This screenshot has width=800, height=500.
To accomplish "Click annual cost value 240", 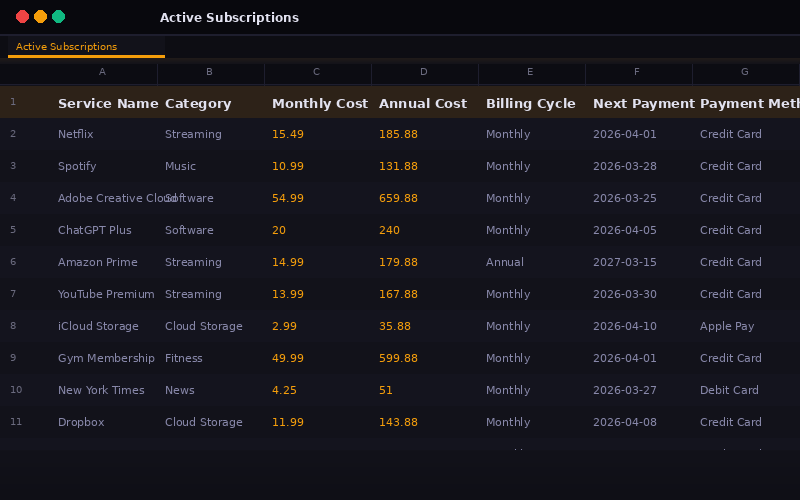I will tap(425, 230).
